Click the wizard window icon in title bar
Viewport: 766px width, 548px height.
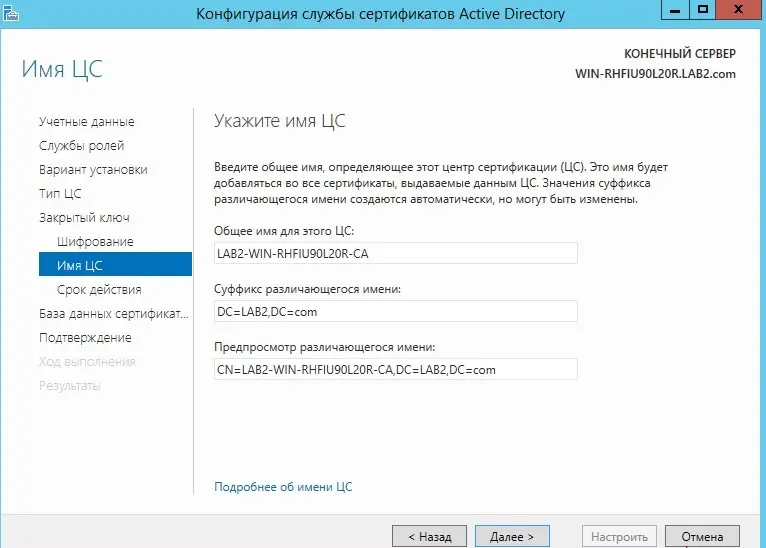pyautogui.click(x=13, y=13)
